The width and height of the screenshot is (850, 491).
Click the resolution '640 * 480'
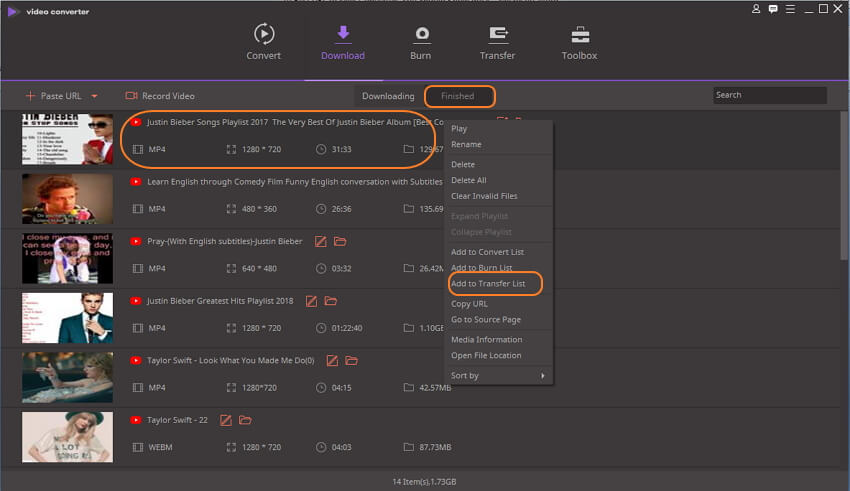[x=259, y=269]
